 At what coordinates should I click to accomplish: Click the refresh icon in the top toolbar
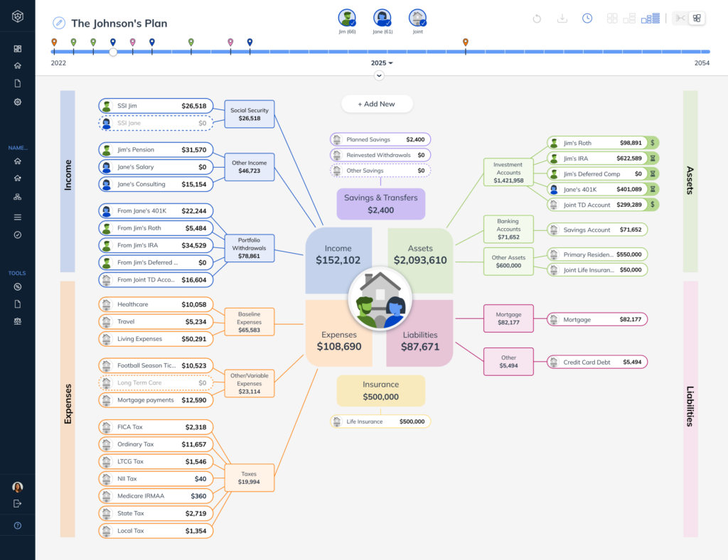pos(537,18)
